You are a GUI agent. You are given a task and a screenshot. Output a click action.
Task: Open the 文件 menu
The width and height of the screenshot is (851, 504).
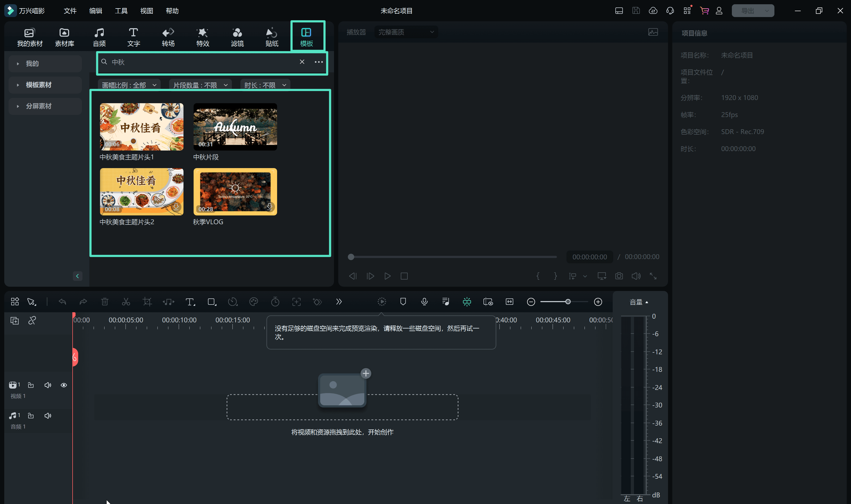click(70, 11)
